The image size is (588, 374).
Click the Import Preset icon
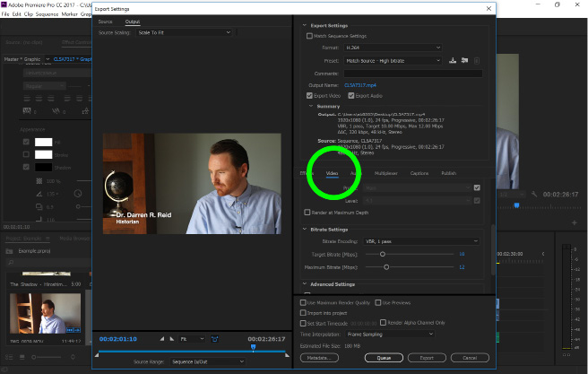pos(464,60)
